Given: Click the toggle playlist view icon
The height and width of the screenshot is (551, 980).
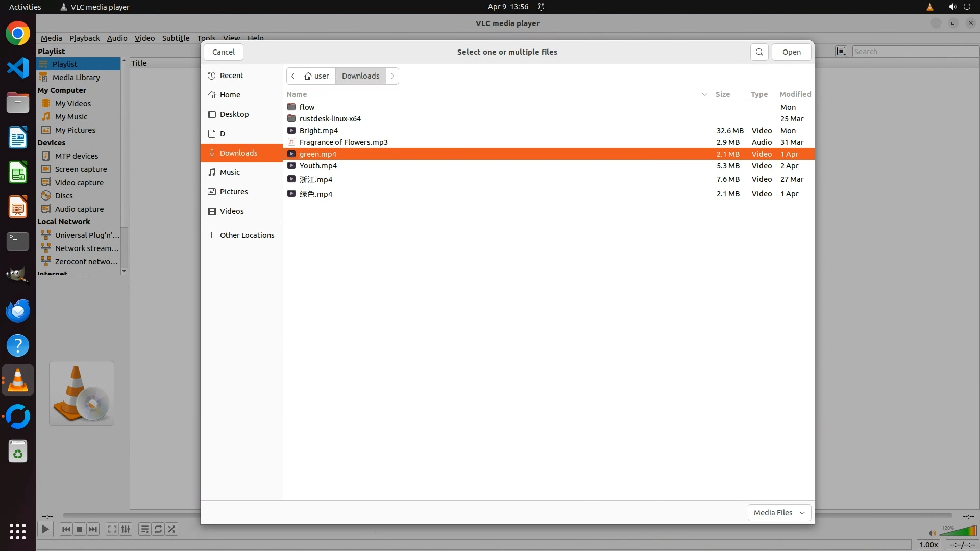Looking at the screenshot, I should [145, 529].
